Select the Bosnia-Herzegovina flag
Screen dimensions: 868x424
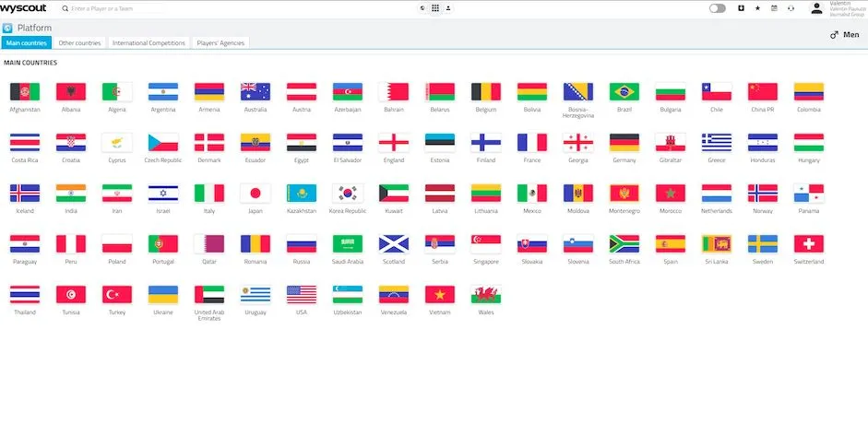pos(578,92)
